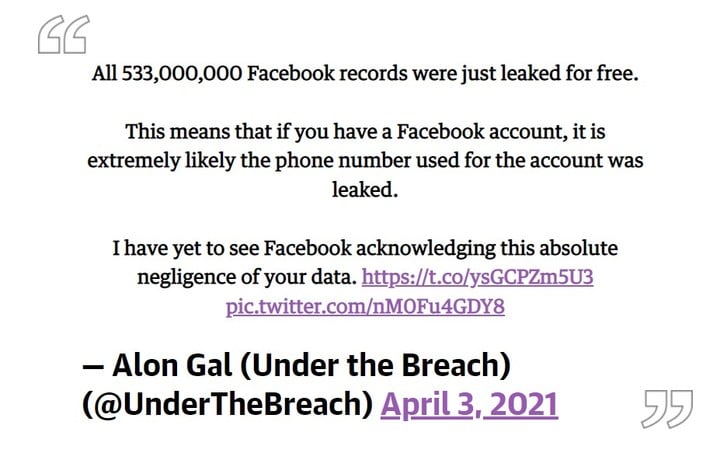
Task: Click the '@UnderTheBreach' handle
Action: (x=228, y=404)
